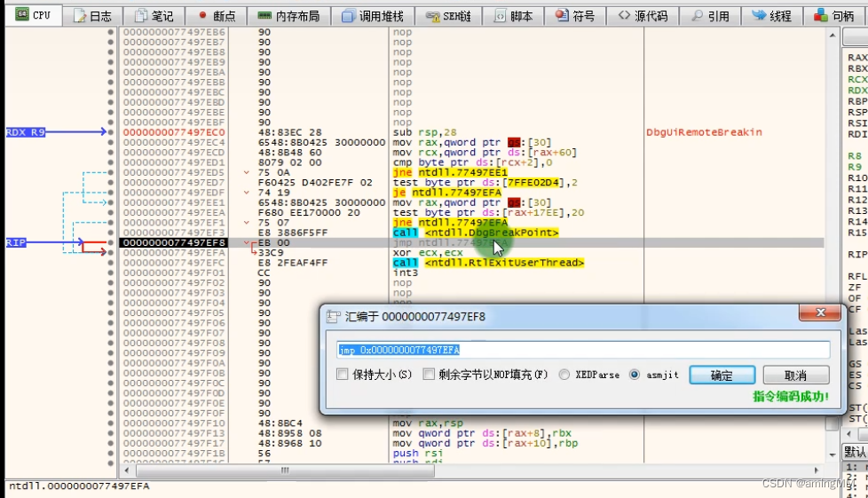Click ntdll.0000000077497EFA info line text

79,486
